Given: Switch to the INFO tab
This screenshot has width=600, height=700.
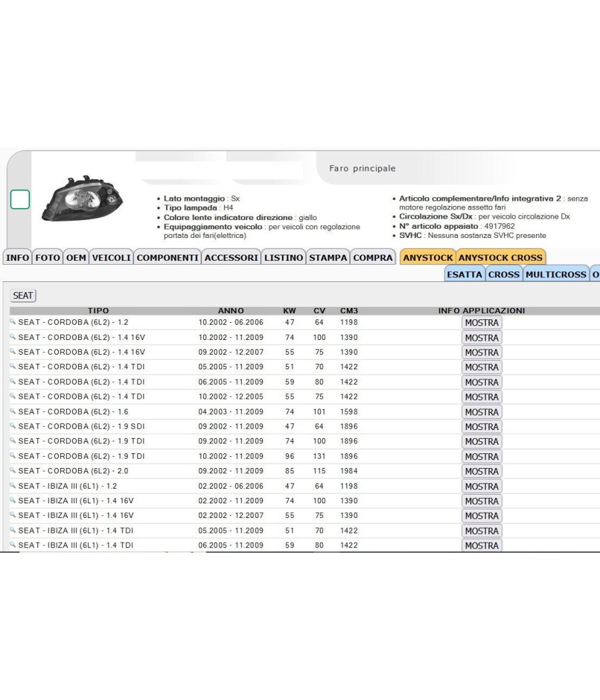Looking at the screenshot, I should click(17, 257).
